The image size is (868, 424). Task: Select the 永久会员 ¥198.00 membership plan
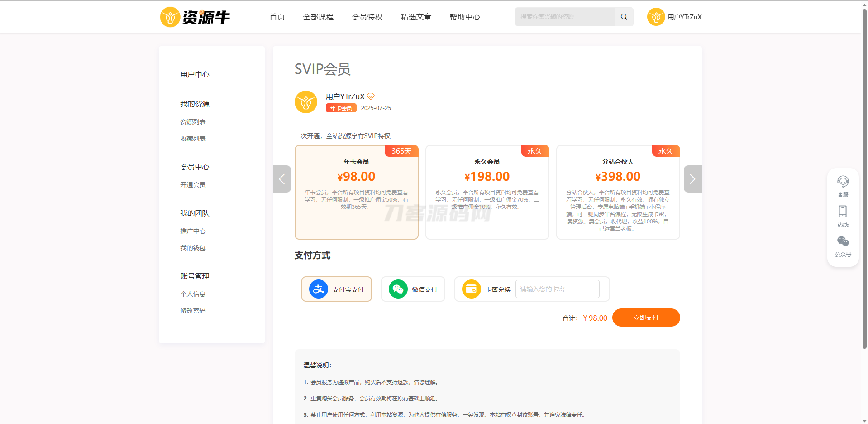[x=487, y=192]
